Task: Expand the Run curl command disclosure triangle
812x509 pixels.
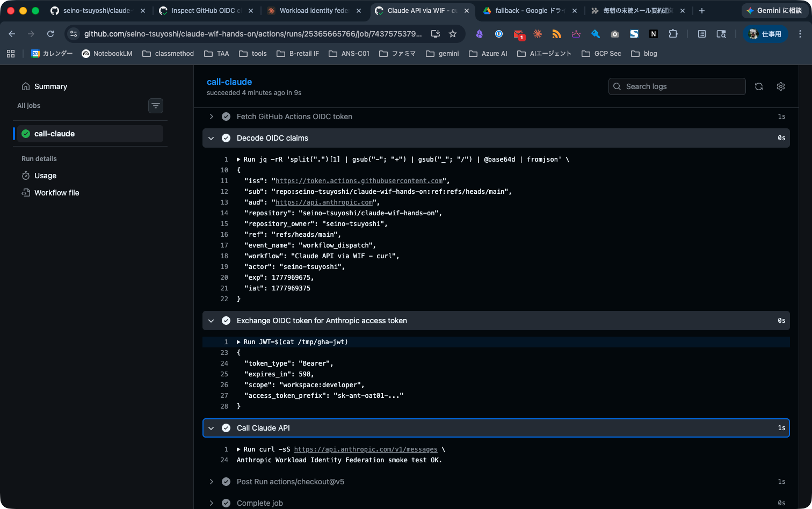Action: pos(238,449)
